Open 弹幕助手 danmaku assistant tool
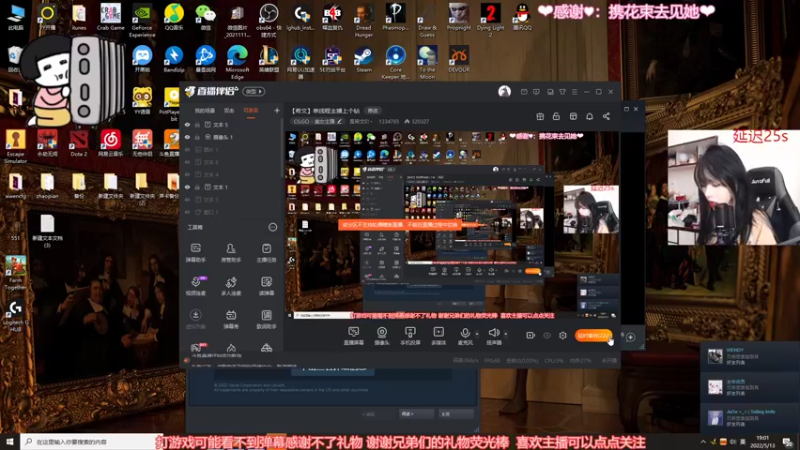Viewport: 800px width, 450px height. coord(195,253)
